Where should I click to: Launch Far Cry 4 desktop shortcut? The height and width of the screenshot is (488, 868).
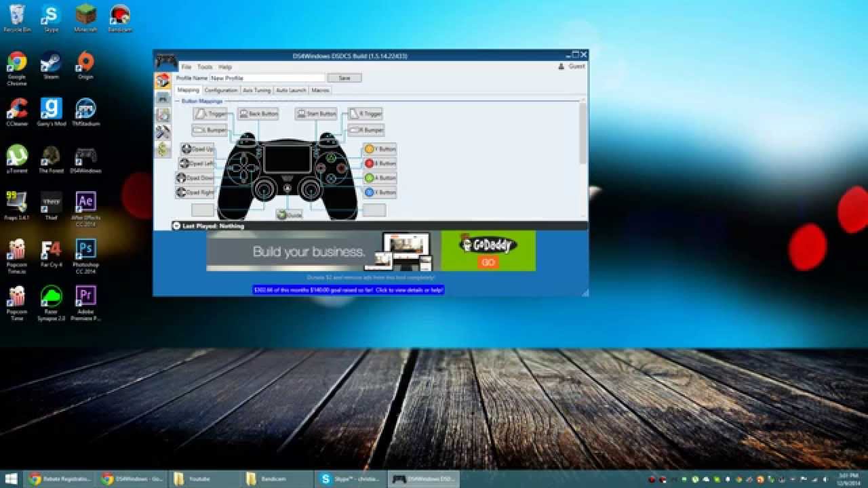click(x=51, y=253)
